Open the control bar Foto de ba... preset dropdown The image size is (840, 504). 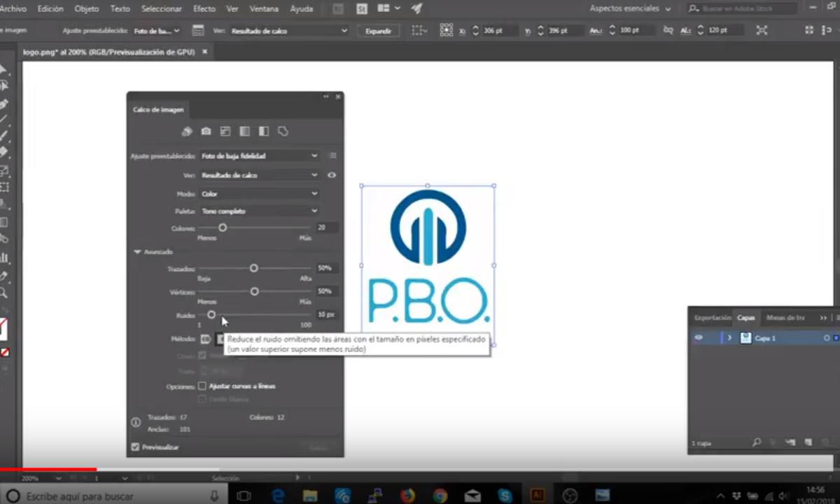click(x=156, y=31)
